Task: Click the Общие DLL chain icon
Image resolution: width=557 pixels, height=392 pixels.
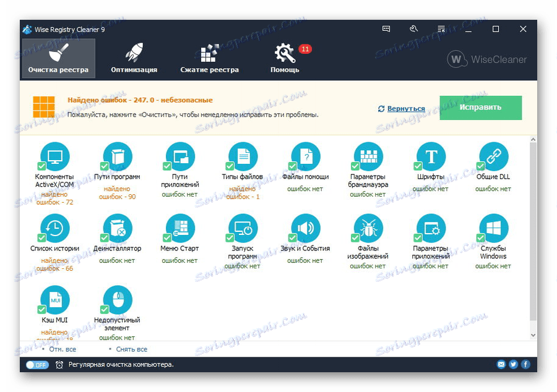Action: click(494, 156)
